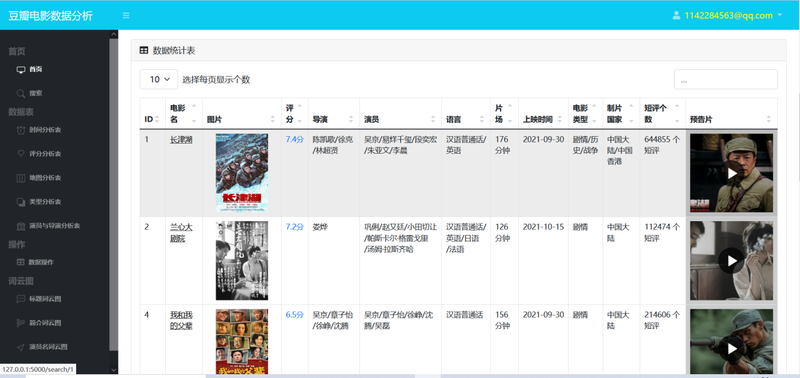
Task: Sort by 演员 column header
Action: (401, 113)
